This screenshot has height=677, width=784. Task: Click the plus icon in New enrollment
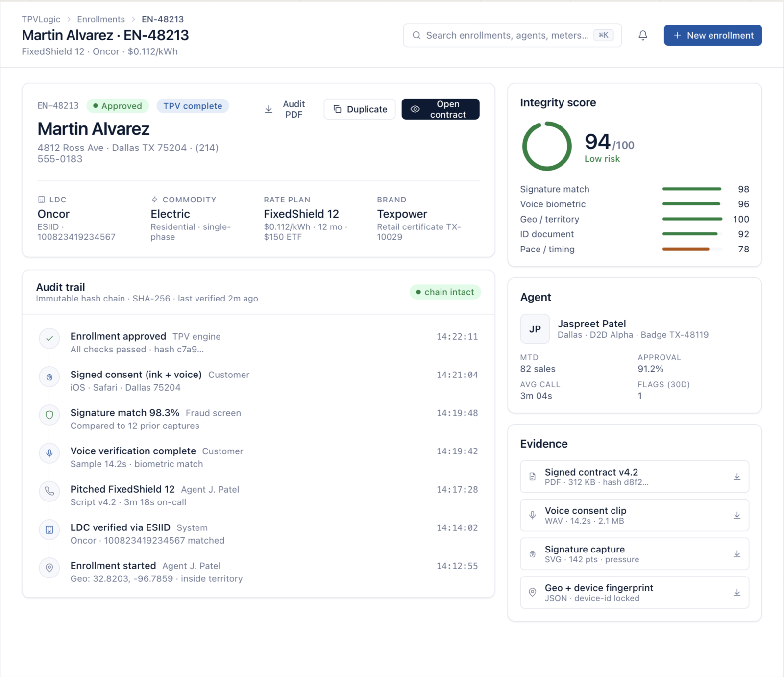click(x=677, y=35)
